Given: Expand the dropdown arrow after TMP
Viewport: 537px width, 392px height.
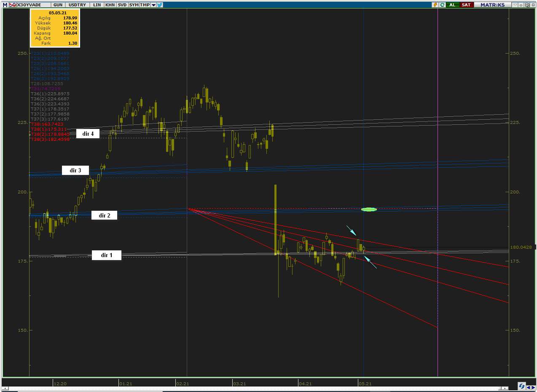Looking at the screenshot, I should 153,5.
